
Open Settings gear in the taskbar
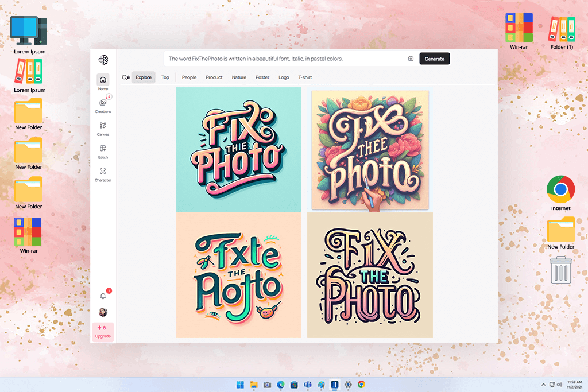(348, 385)
